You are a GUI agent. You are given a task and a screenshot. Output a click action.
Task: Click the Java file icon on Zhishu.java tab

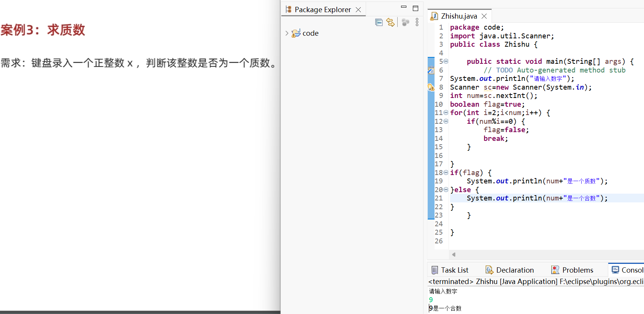coord(434,16)
